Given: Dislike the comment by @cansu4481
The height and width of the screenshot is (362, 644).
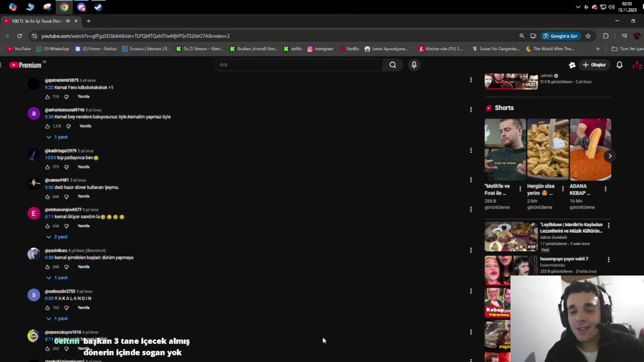Looking at the screenshot, I should click(66, 197).
